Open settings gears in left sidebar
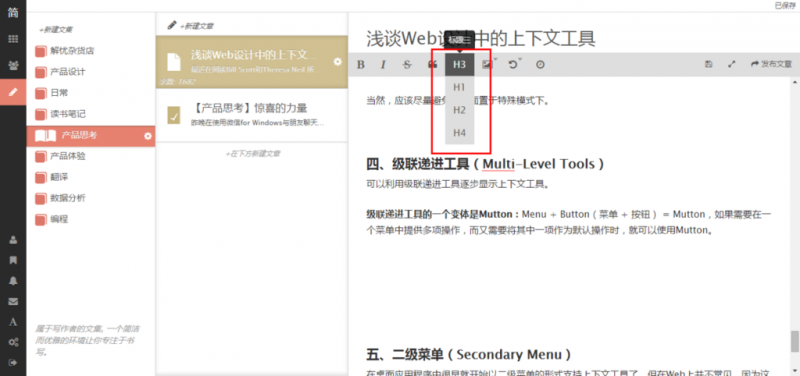The width and height of the screenshot is (800, 376). (13, 342)
